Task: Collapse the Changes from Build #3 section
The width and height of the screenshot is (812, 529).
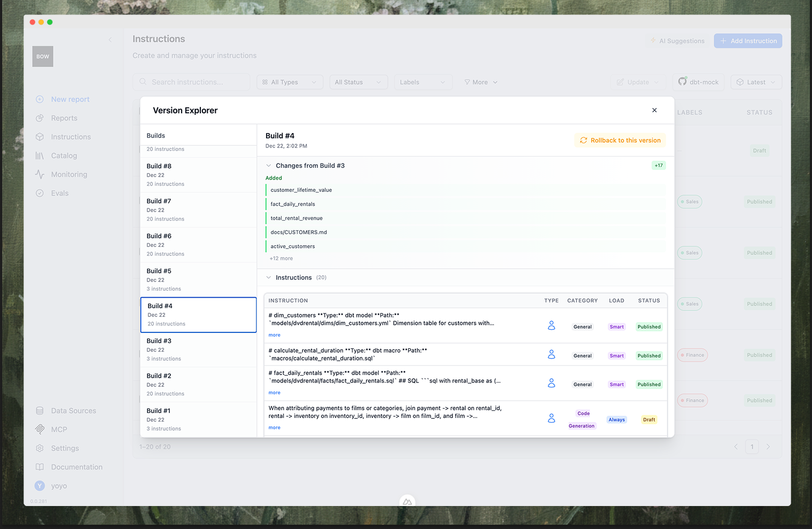Action: tap(268, 166)
